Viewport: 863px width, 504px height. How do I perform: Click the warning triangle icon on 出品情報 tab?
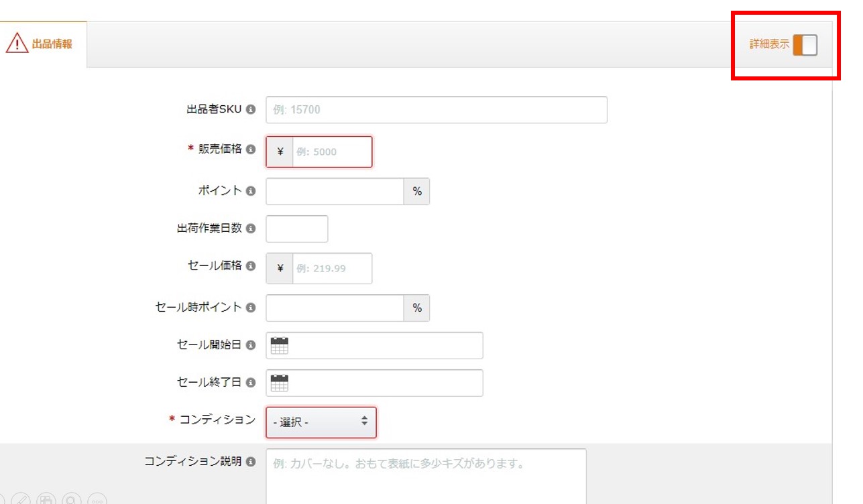(x=17, y=44)
